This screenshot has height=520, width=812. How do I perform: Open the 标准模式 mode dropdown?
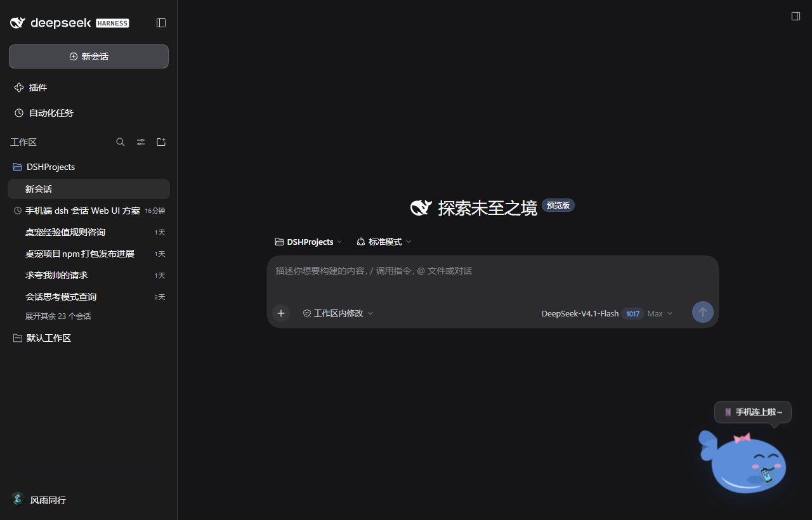pos(384,242)
